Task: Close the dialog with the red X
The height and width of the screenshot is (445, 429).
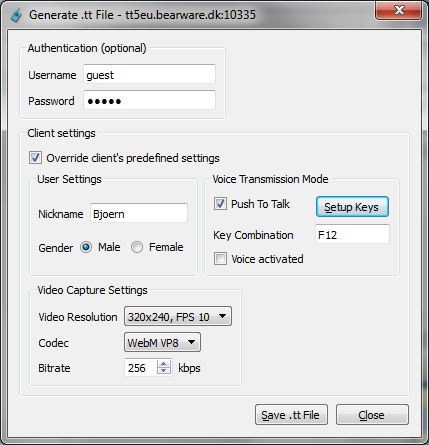Action: click(399, 11)
